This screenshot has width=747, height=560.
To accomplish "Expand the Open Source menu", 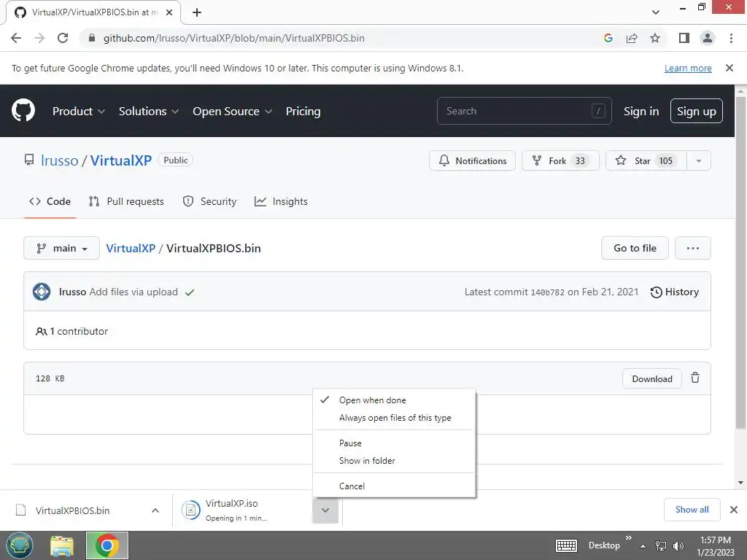I will click(x=233, y=111).
